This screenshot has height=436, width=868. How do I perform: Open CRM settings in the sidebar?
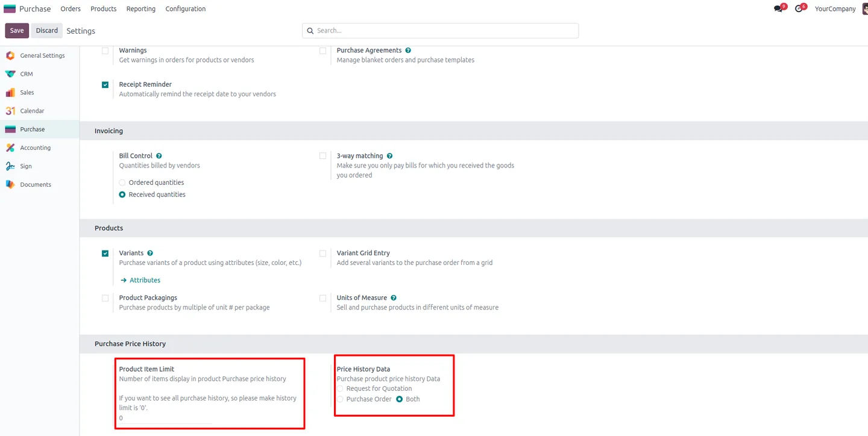40,74
